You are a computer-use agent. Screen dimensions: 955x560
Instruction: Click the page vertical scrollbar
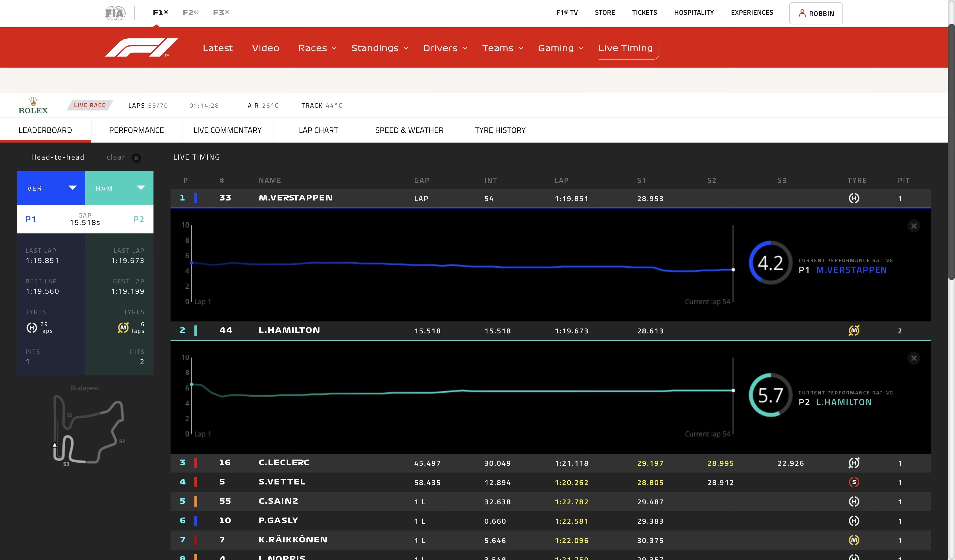click(952, 151)
